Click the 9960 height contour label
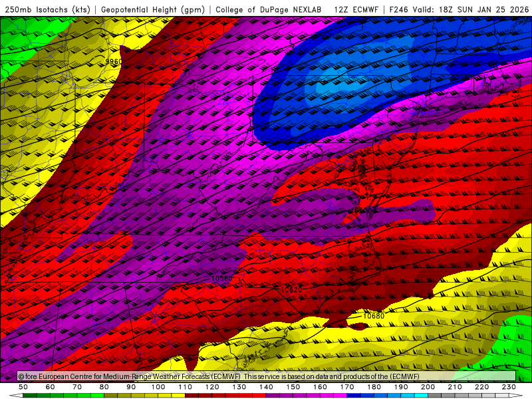 pyautogui.click(x=114, y=61)
